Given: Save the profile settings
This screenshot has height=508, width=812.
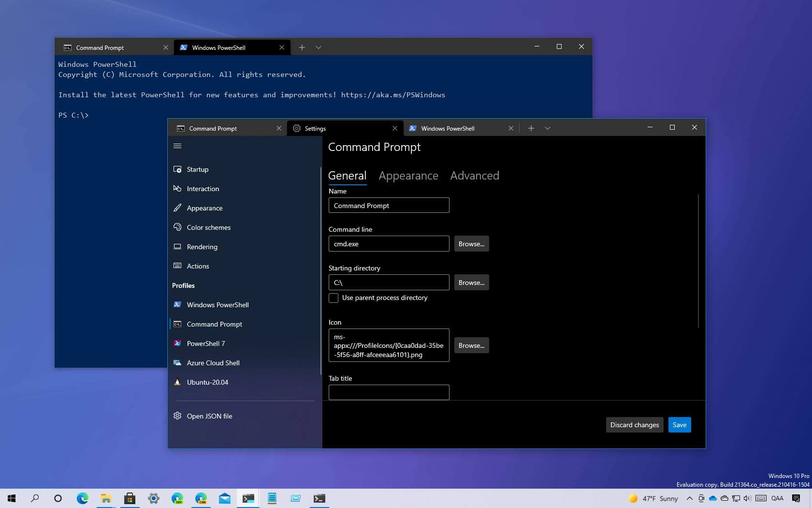Looking at the screenshot, I should [680, 425].
